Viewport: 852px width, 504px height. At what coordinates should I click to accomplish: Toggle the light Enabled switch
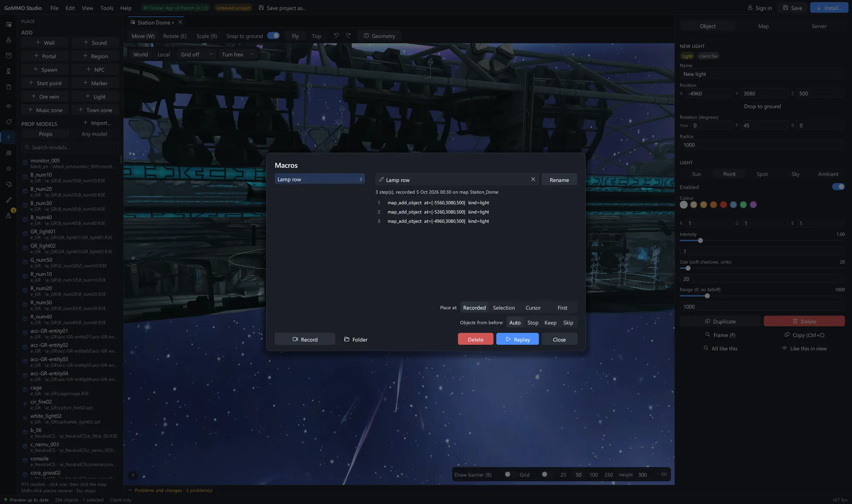click(838, 187)
